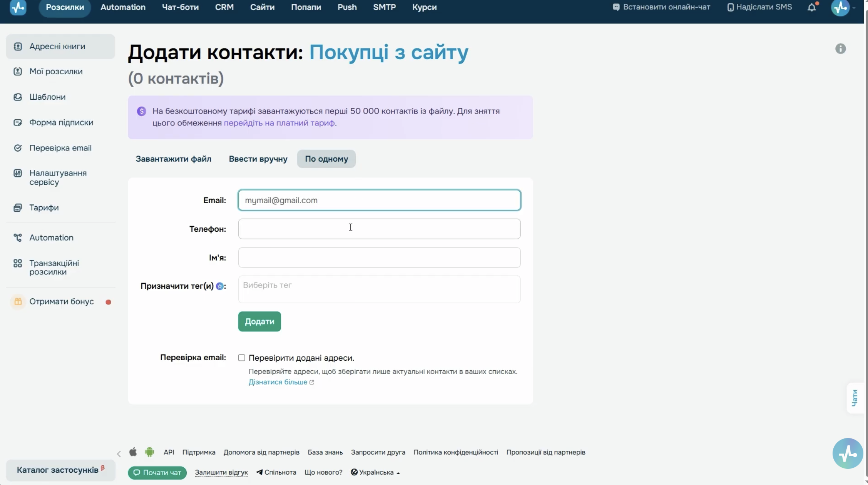Click the Отримати бонус sidebar text

click(62, 301)
